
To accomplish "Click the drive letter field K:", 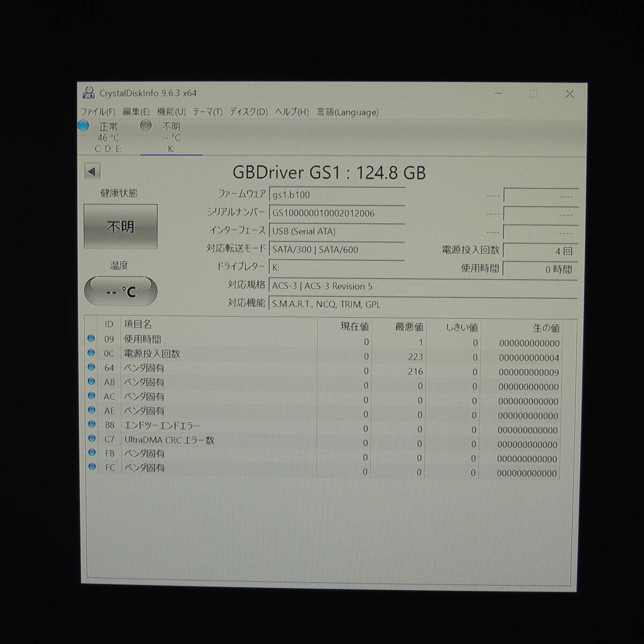I will [x=337, y=267].
